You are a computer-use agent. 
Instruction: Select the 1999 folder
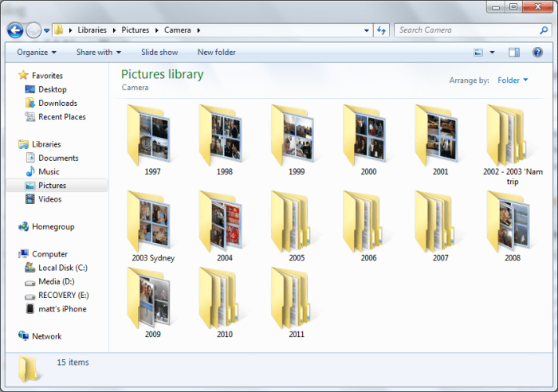click(x=297, y=140)
